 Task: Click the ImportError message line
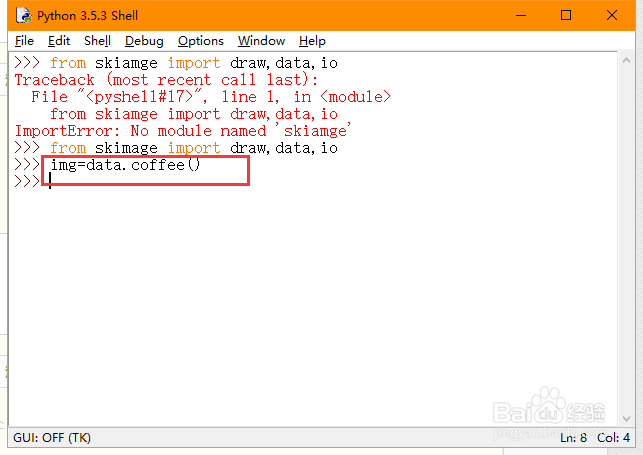pos(183,131)
